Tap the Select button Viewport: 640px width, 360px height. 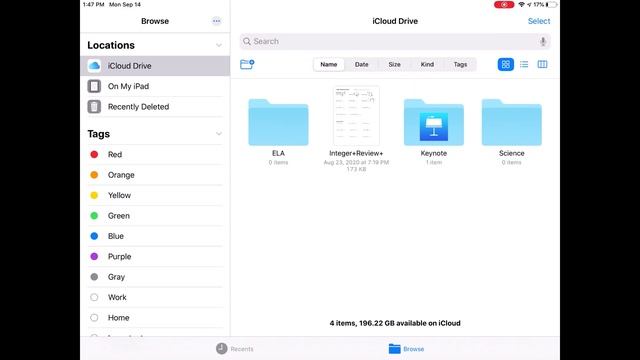pos(539,21)
